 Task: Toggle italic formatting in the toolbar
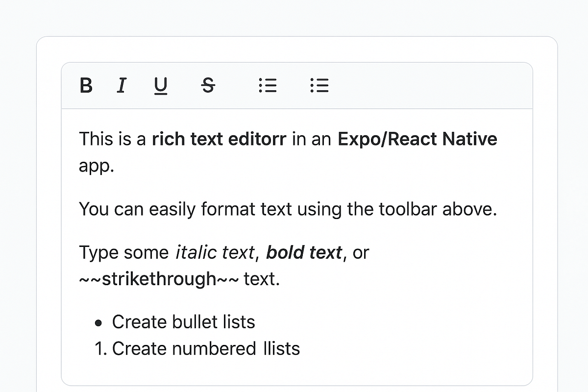coord(121,86)
